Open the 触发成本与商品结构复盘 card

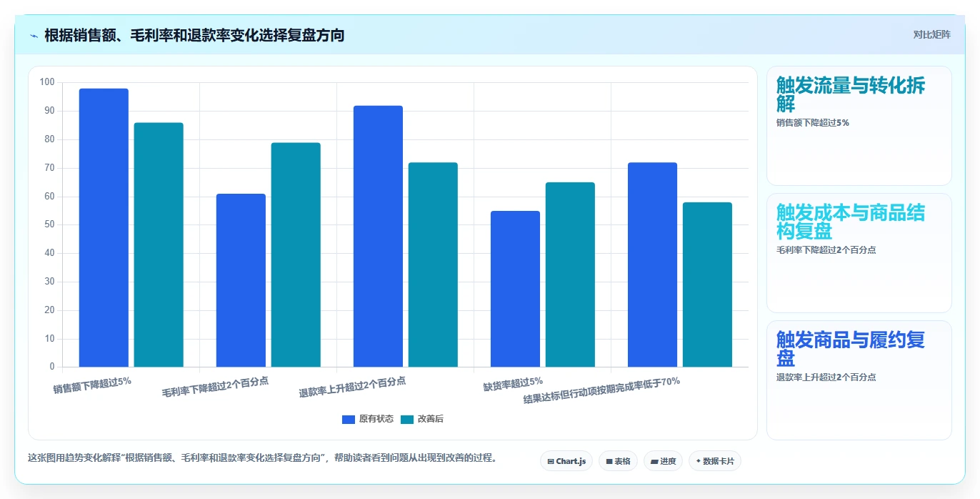point(859,253)
